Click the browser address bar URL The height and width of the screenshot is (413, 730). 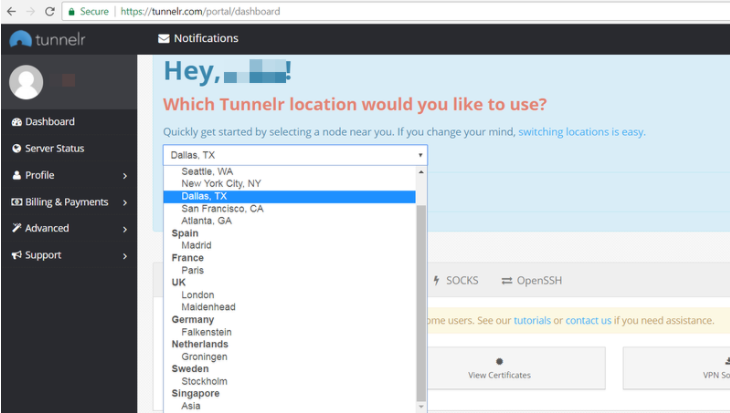click(200, 12)
